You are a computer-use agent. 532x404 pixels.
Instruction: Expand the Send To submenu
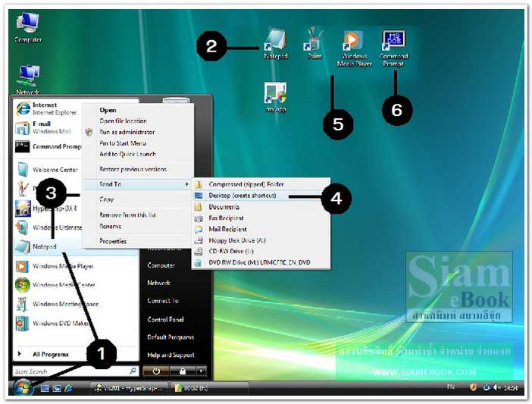[139, 184]
